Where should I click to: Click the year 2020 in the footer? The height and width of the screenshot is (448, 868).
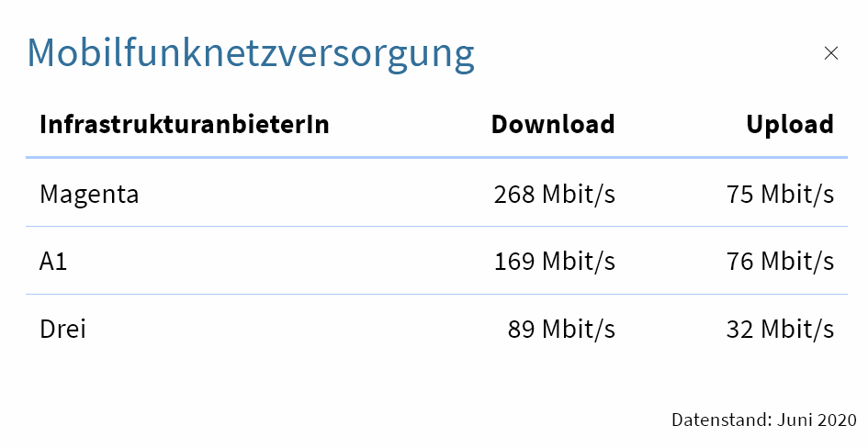tap(837, 420)
